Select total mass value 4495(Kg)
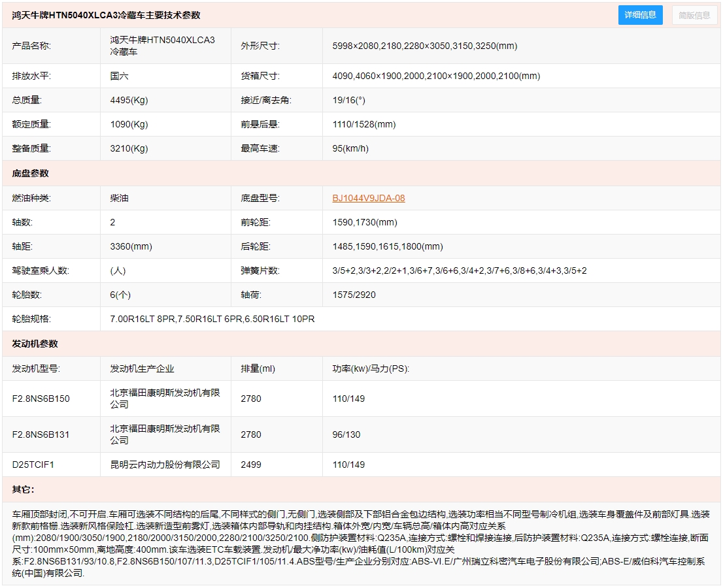This screenshot has width=723, height=588. pos(129,100)
